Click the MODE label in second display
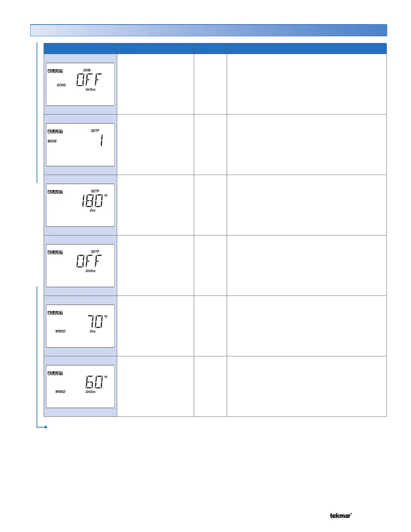Image resolution: width=411 pixels, height=532 pixels. click(x=52, y=141)
